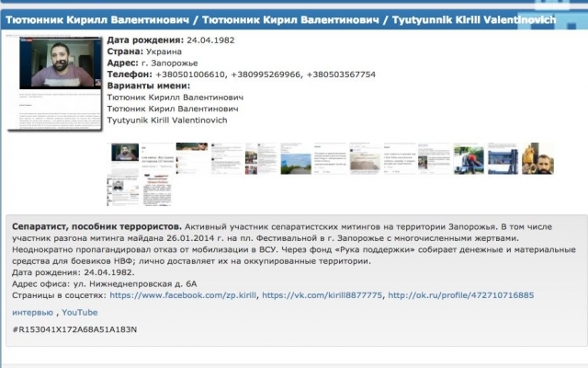588x368 pixels.
Task: Click the office address 'ул. Нижнеднепровская д. 6А'
Action: 135,284
